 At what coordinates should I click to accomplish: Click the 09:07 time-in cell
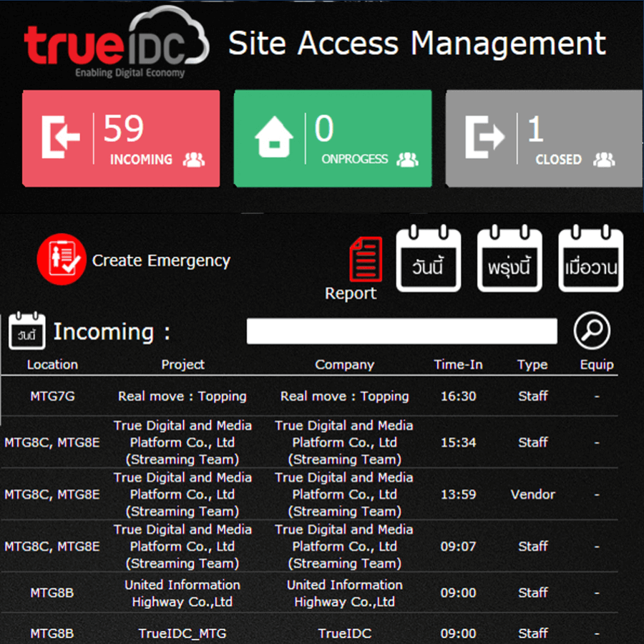(x=459, y=546)
